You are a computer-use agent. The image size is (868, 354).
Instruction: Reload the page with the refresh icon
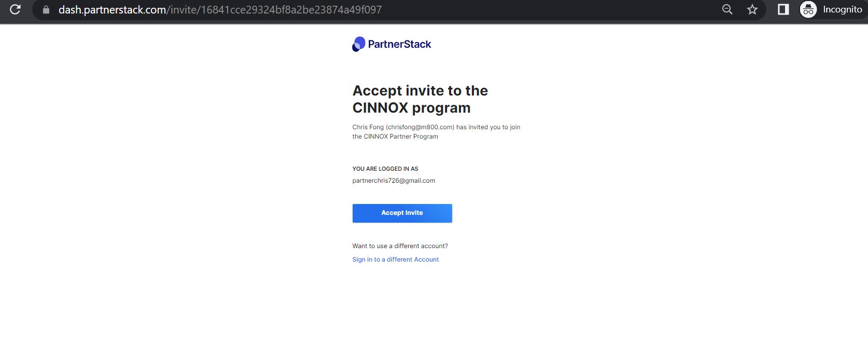click(15, 9)
